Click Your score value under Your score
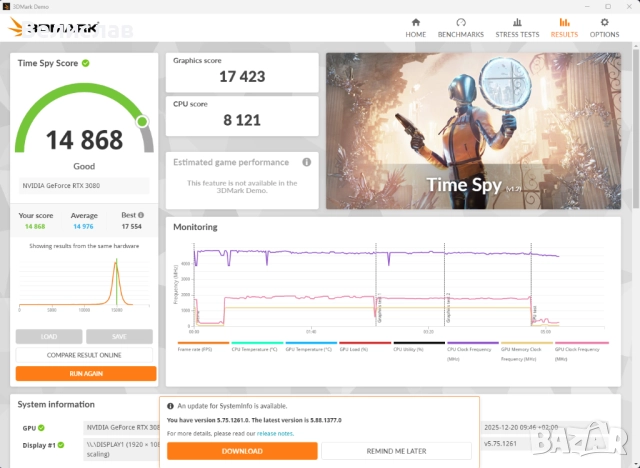The image size is (640, 468). tap(35, 226)
